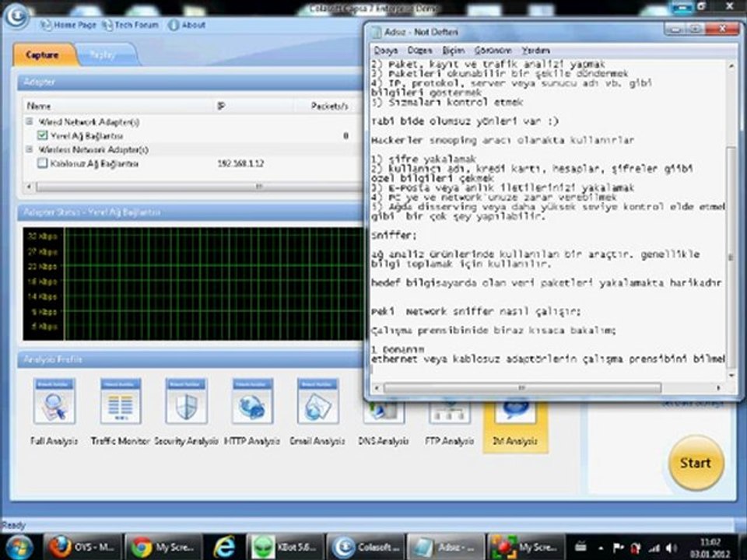747x560 pixels.
Task: Switch to the My Scre... recorder taskbar button
Action: pyautogui.click(x=526, y=547)
